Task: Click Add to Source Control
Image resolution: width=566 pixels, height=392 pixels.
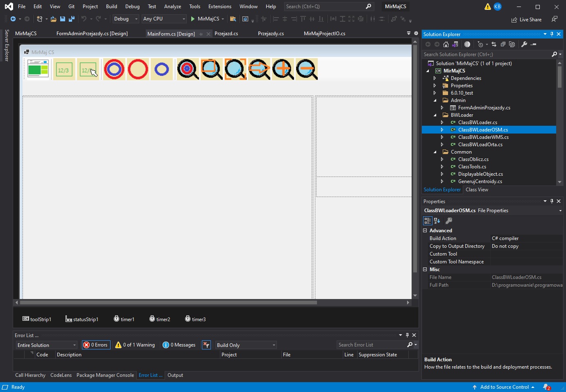Action: pos(503,387)
